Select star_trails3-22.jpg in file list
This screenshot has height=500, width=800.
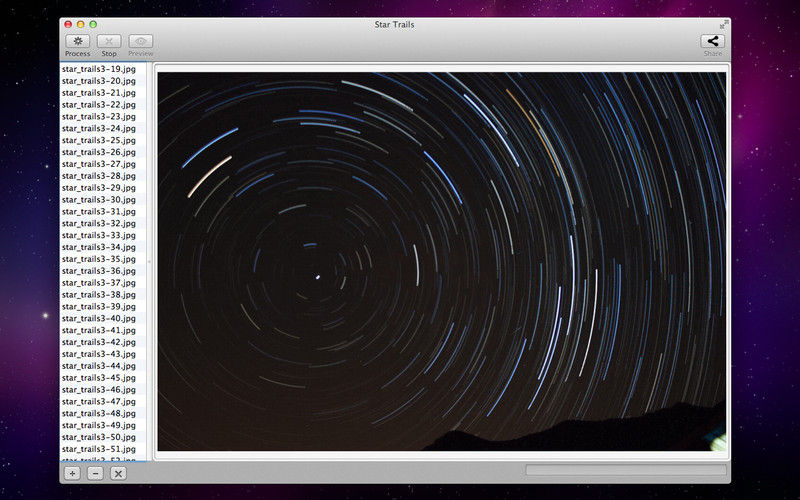(103, 105)
